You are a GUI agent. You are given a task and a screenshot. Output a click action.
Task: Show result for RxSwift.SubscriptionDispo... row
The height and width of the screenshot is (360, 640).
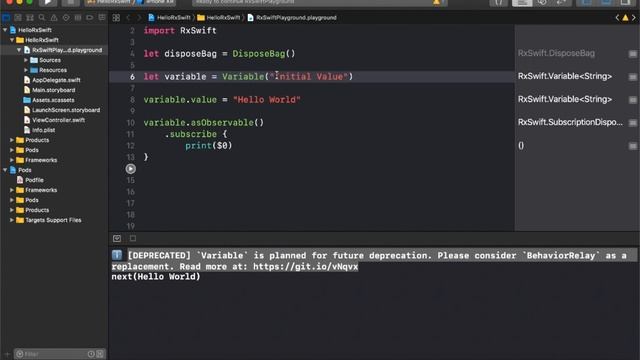[x=633, y=122]
